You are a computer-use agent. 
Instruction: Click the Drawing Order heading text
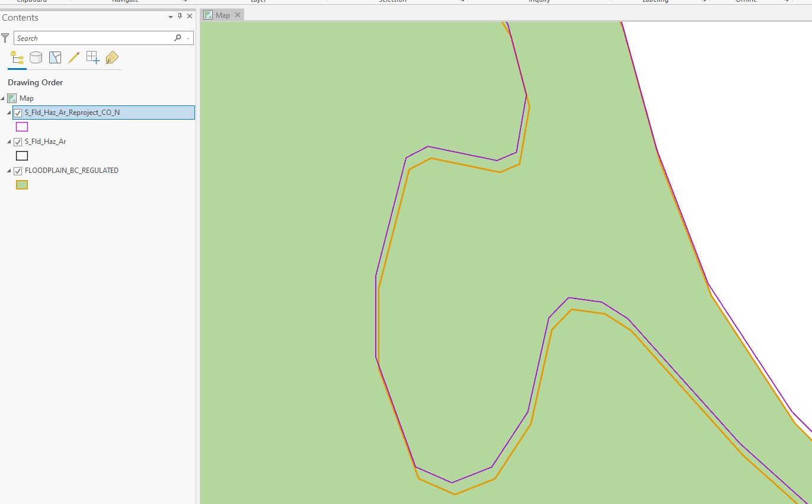(x=36, y=82)
